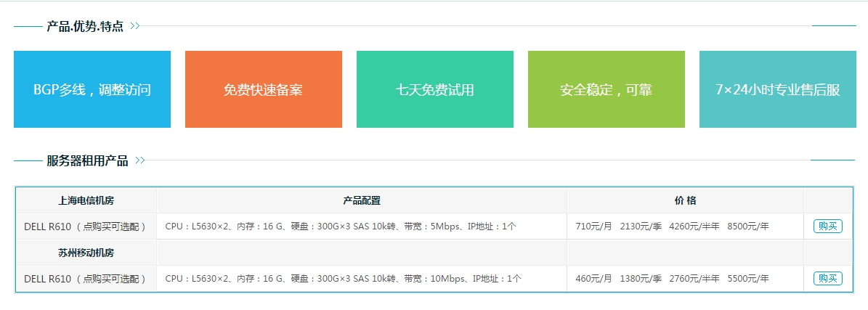Image resolution: width=868 pixels, height=310 pixels.
Task: Click 购买 for the 上海电信机房 DELL R610
Action: 827,226
